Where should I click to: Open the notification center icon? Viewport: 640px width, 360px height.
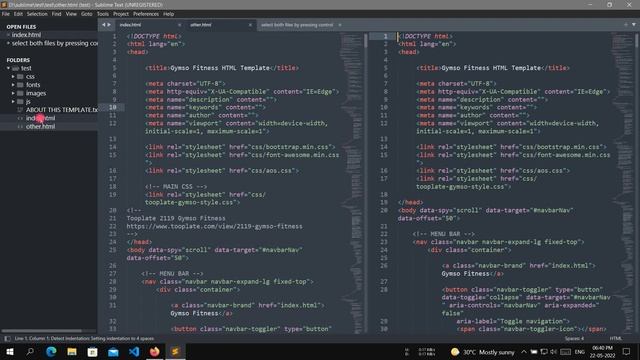(x=627, y=351)
